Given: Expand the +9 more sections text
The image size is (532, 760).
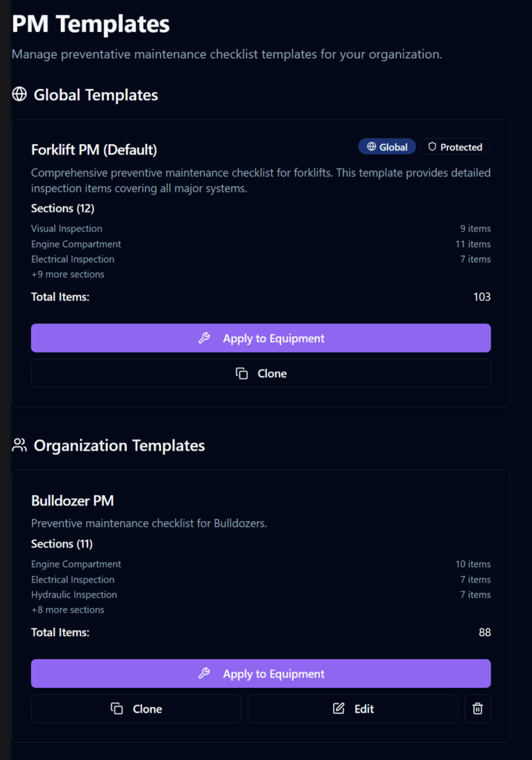Looking at the screenshot, I should [x=68, y=275].
